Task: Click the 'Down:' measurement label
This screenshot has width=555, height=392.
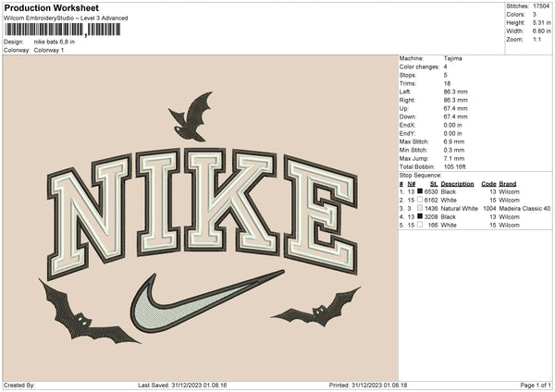Action: pos(408,116)
